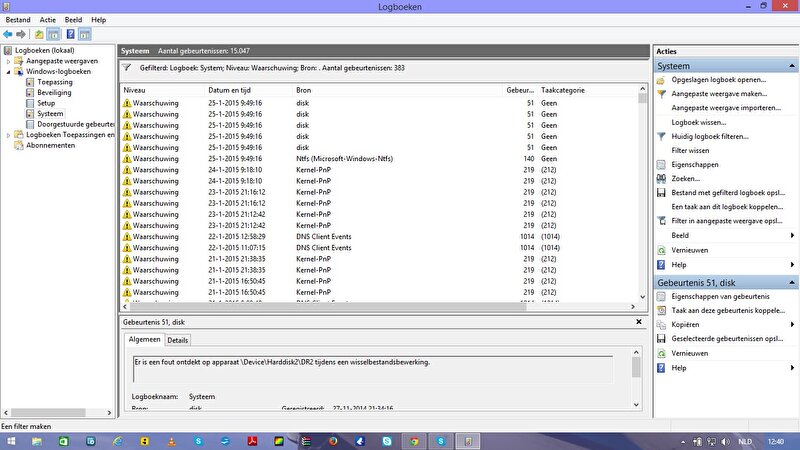Screen dimensions: 800x450
Task: Click the filter funnel icon beside Gefilterd
Action: (126, 68)
